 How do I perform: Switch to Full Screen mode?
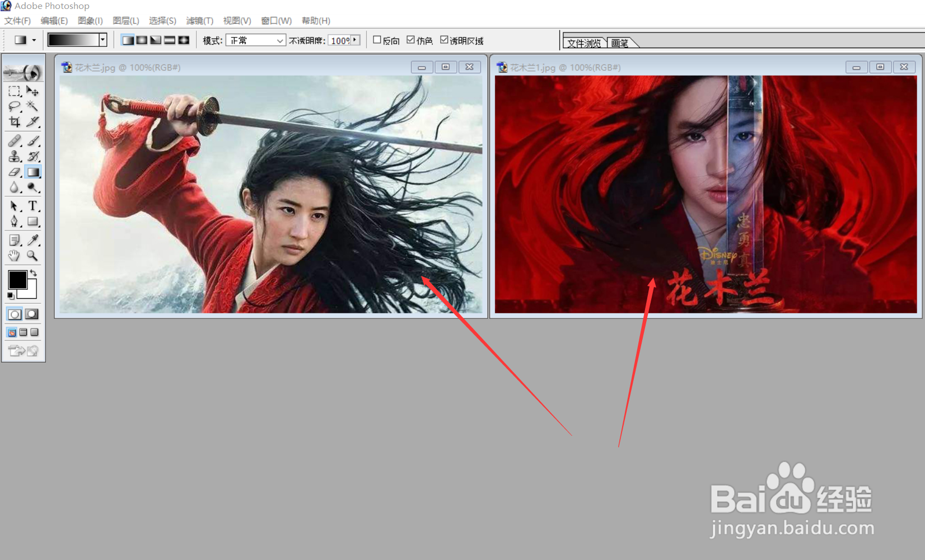coord(35,332)
